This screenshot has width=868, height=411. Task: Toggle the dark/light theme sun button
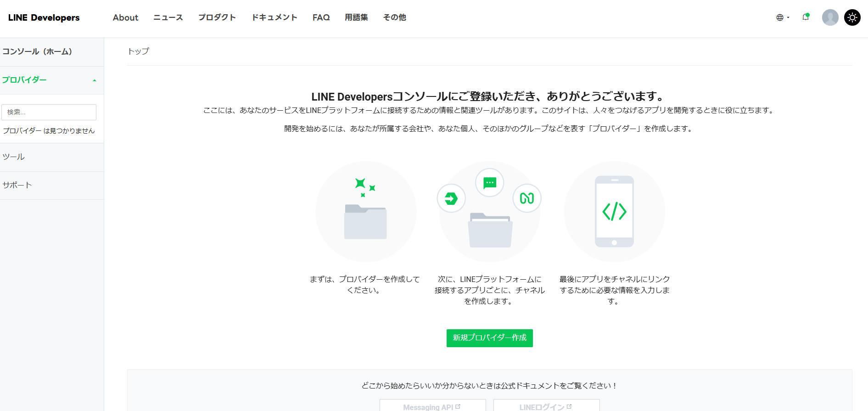[852, 17]
